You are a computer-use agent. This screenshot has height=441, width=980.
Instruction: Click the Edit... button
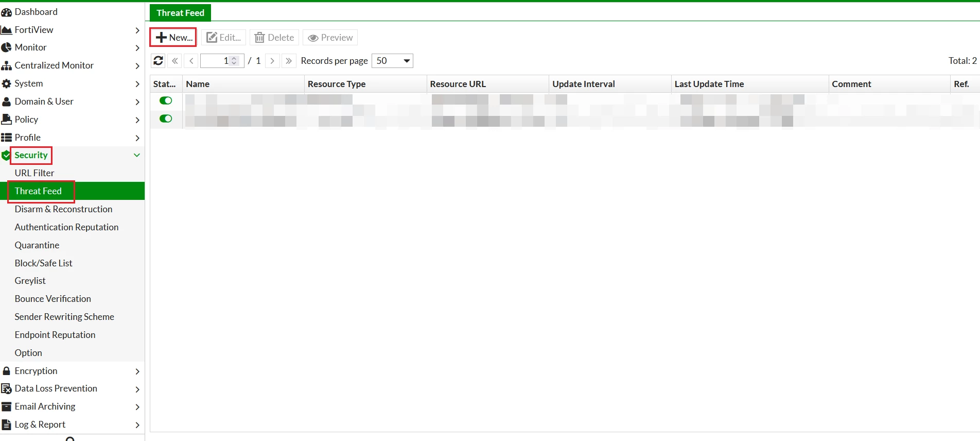[223, 38]
